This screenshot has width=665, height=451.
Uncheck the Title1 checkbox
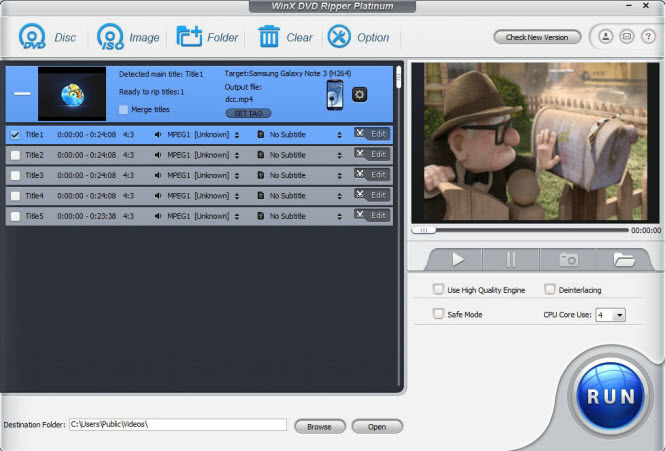(15, 135)
